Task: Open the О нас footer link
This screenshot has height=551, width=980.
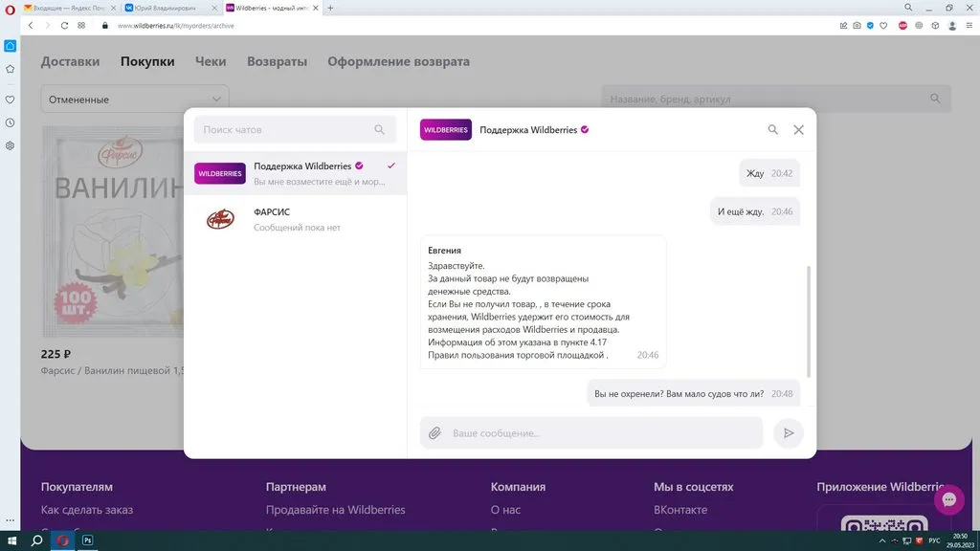Action: click(505, 510)
